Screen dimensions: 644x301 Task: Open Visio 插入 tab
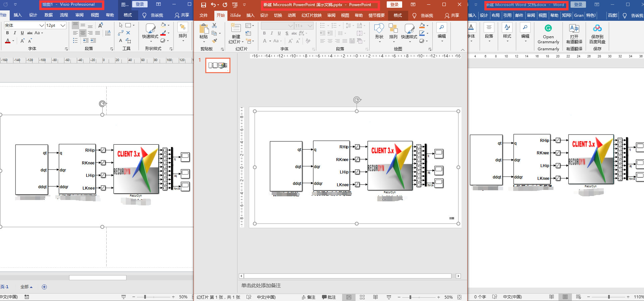(17, 15)
